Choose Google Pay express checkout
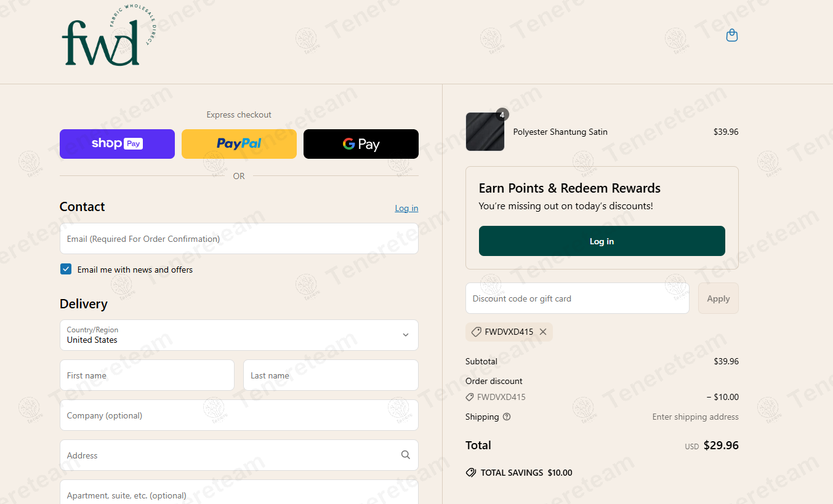The image size is (833, 504). coord(361,144)
